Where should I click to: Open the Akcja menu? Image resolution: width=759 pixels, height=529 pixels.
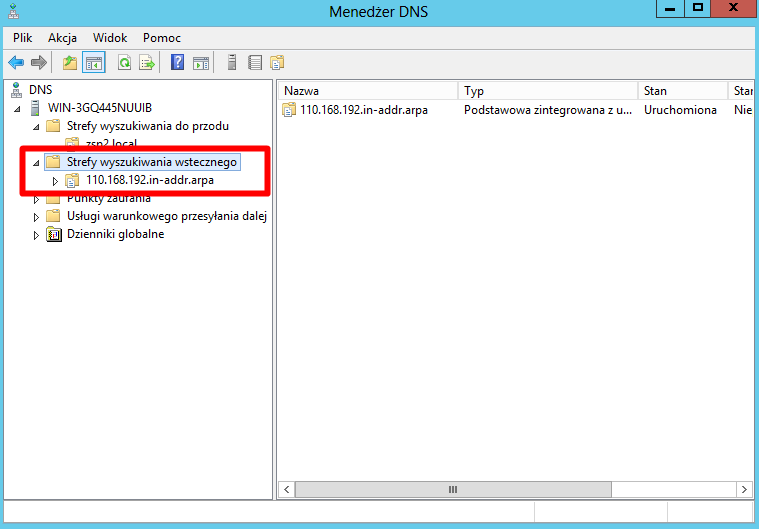pos(62,37)
